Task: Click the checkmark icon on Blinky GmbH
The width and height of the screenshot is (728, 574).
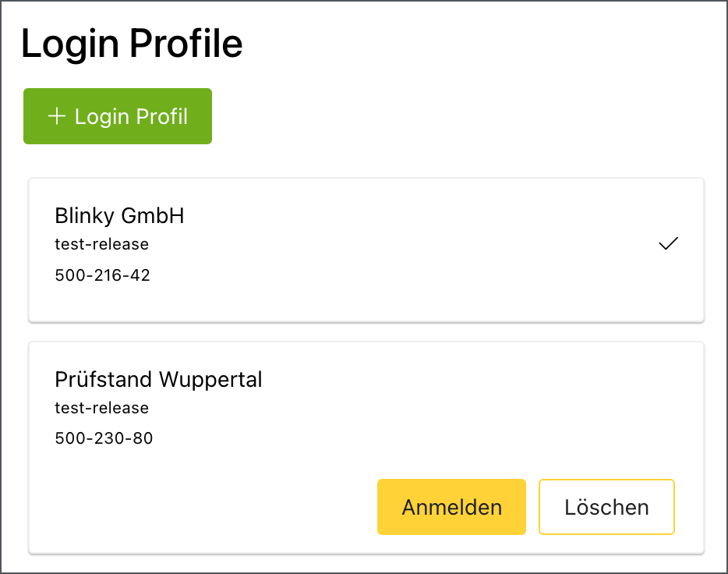Action: 668,244
